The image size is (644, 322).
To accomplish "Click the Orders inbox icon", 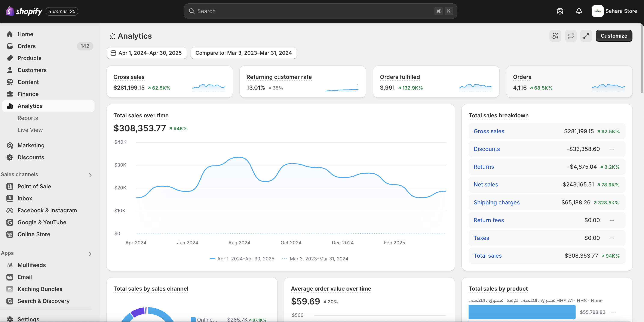I will tap(10, 46).
